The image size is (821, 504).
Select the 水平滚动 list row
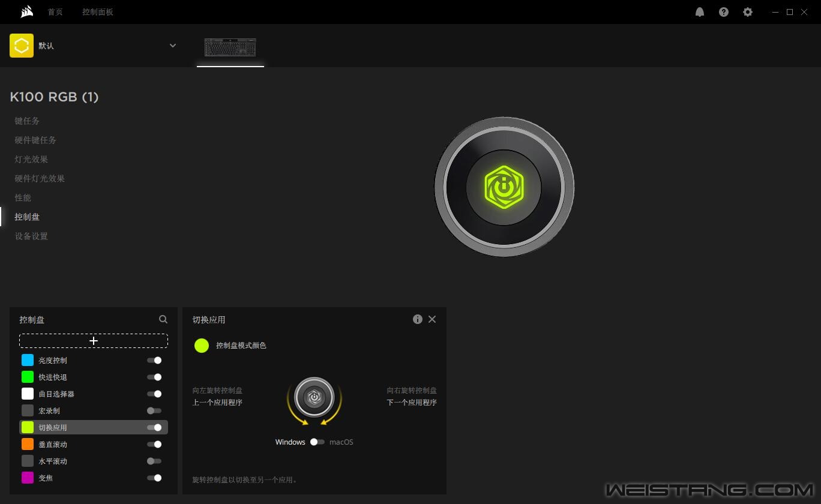tap(94, 461)
